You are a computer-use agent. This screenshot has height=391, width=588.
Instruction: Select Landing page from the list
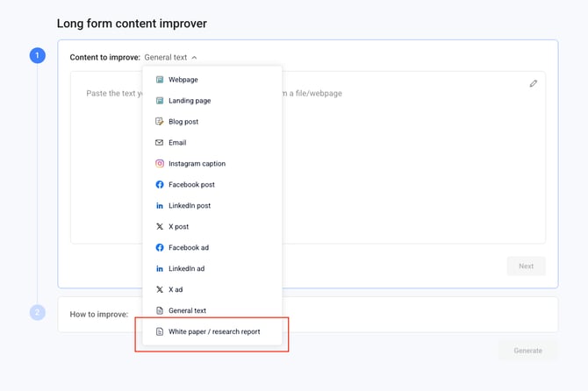[190, 101]
